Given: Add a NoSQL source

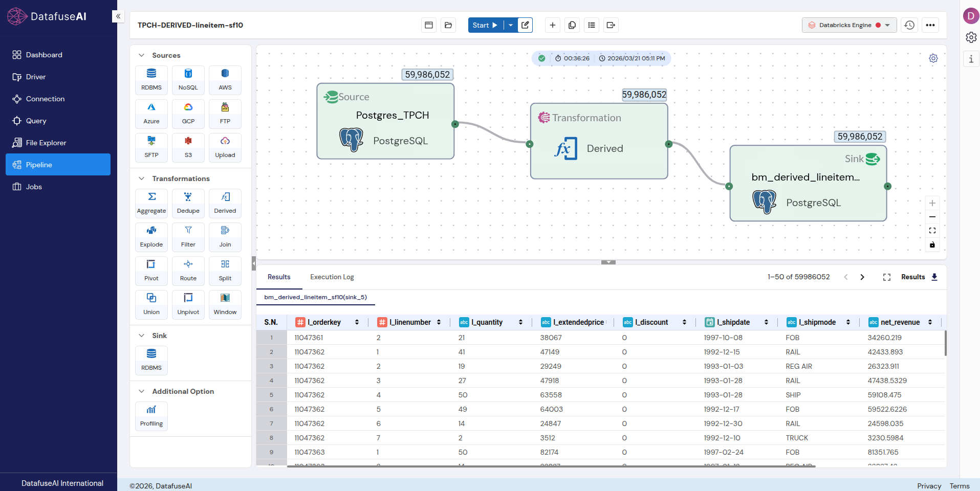Looking at the screenshot, I should [x=188, y=80].
